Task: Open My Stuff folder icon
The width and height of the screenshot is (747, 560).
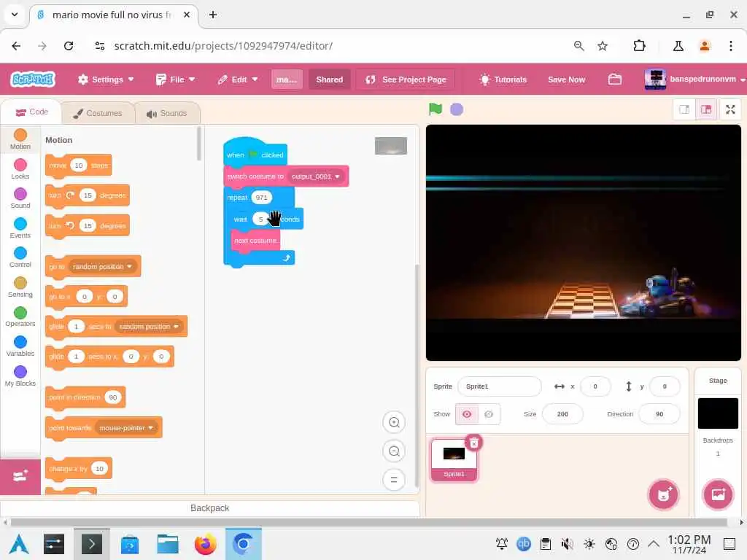Action: click(x=614, y=79)
